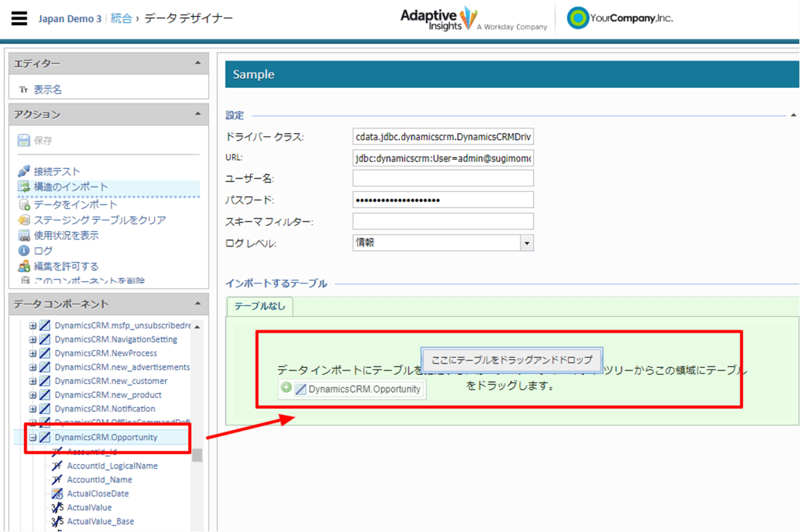
Task: Click the インポートするテーブル heading
Action: (277, 283)
